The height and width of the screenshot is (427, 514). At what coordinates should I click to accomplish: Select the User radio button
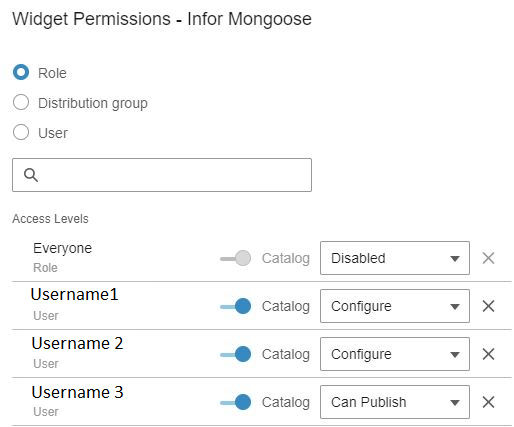(x=21, y=132)
